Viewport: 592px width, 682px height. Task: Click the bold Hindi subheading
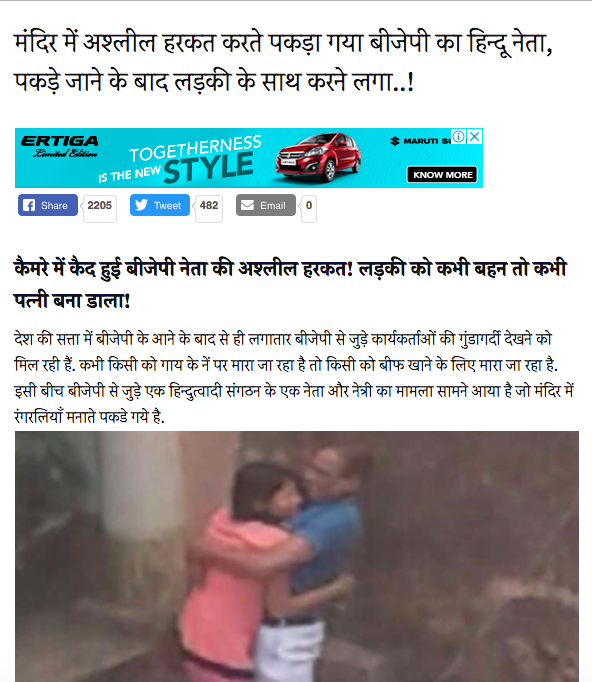(290, 284)
